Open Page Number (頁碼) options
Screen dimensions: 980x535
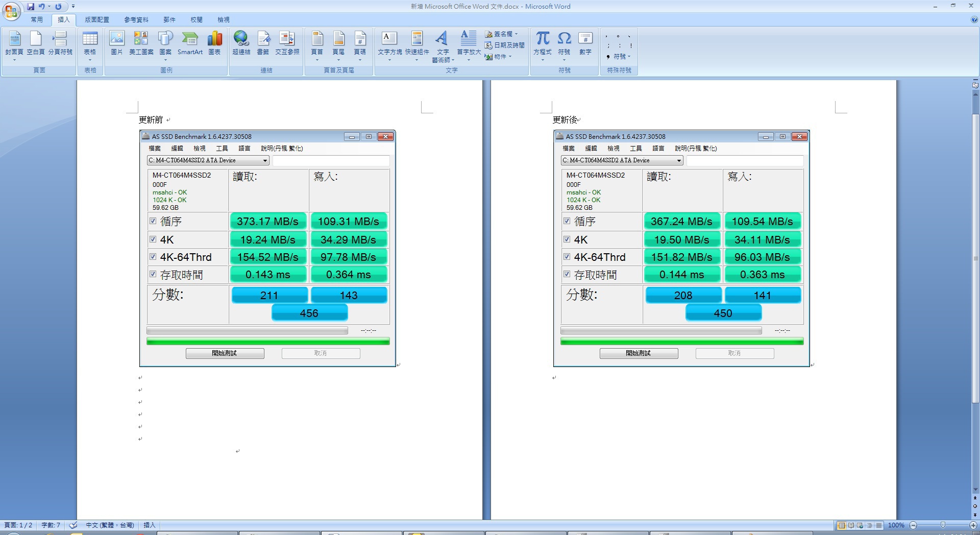[360, 45]
